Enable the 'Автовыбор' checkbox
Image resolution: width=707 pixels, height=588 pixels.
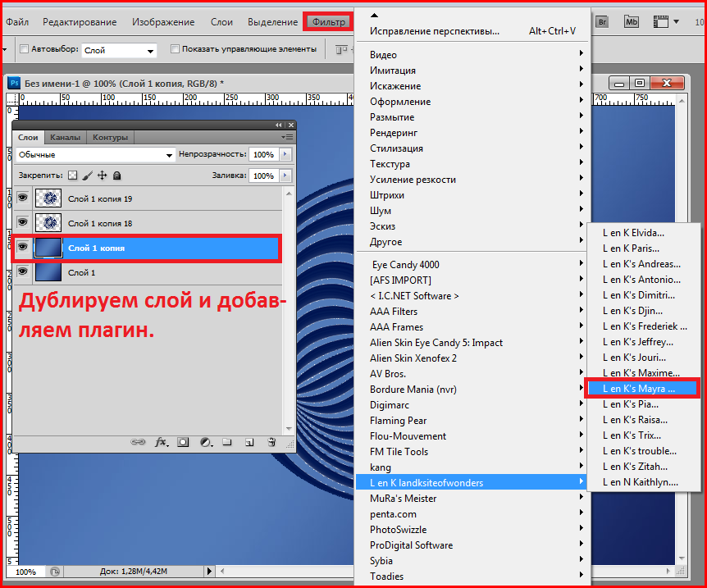click(x=25, y=48)
